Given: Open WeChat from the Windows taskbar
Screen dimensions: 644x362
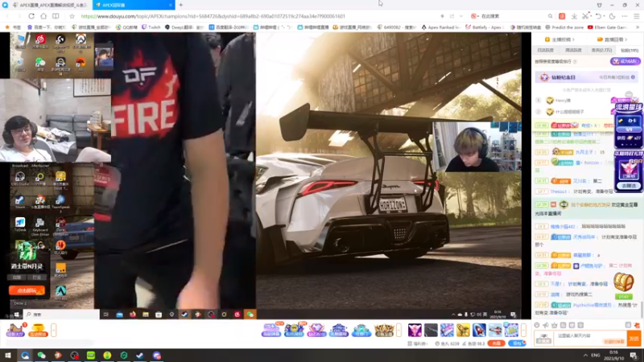Looking at the screenshot, I should [x=41, y=356].
